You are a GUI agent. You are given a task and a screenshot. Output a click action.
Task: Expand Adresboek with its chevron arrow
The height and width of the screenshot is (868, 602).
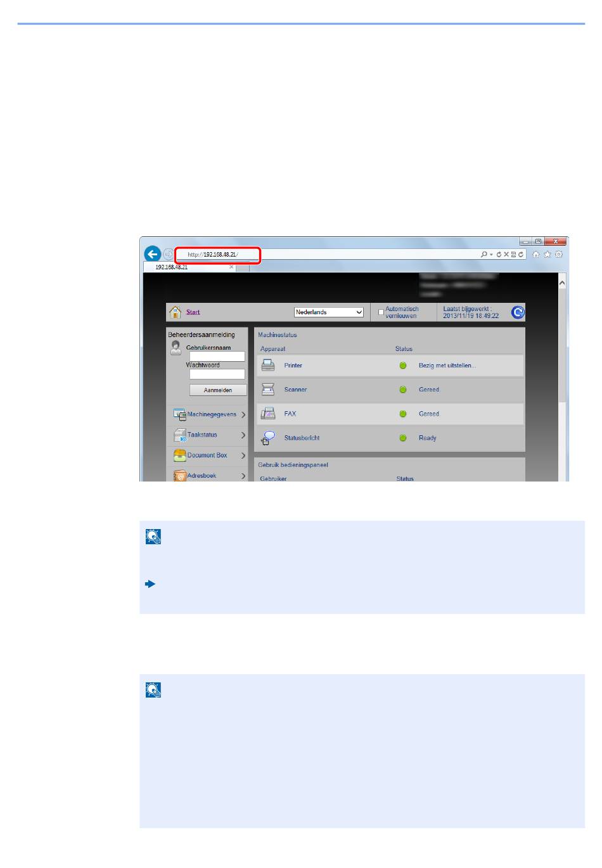pos(243,476)
